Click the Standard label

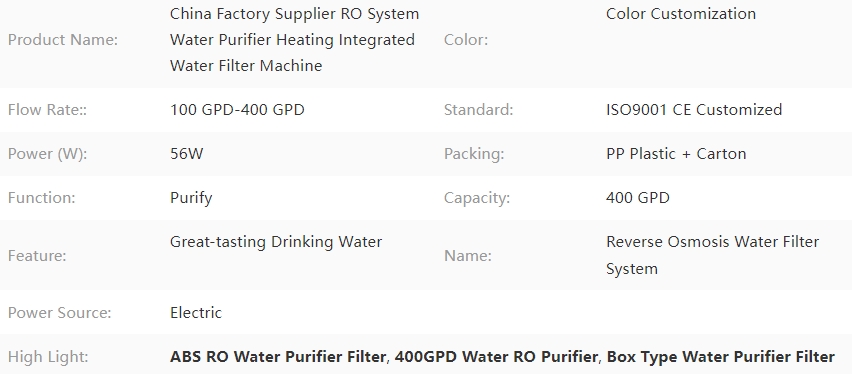pyautogui.click(x=478, y=110)
